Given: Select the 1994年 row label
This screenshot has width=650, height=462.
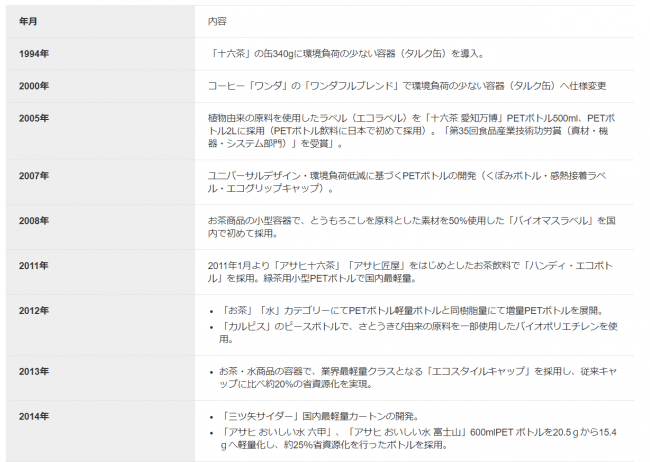Looking at the screenshot, I should point(34,53).
